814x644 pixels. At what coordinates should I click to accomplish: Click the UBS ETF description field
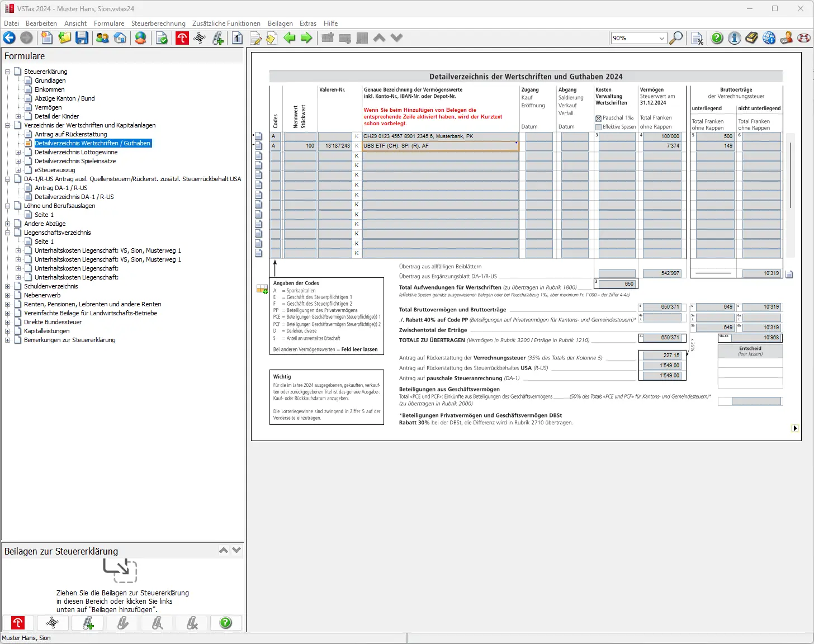point(440,146)
